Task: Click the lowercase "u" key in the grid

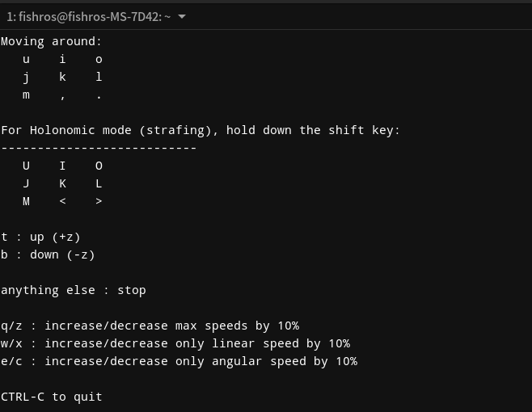Action: click(x=26, y=59)
